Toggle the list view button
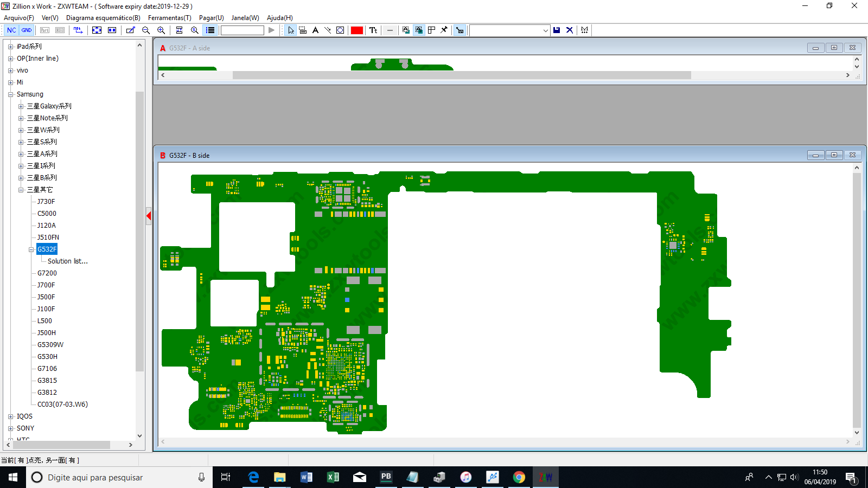868x488 pixels. (x=210, y=30)
